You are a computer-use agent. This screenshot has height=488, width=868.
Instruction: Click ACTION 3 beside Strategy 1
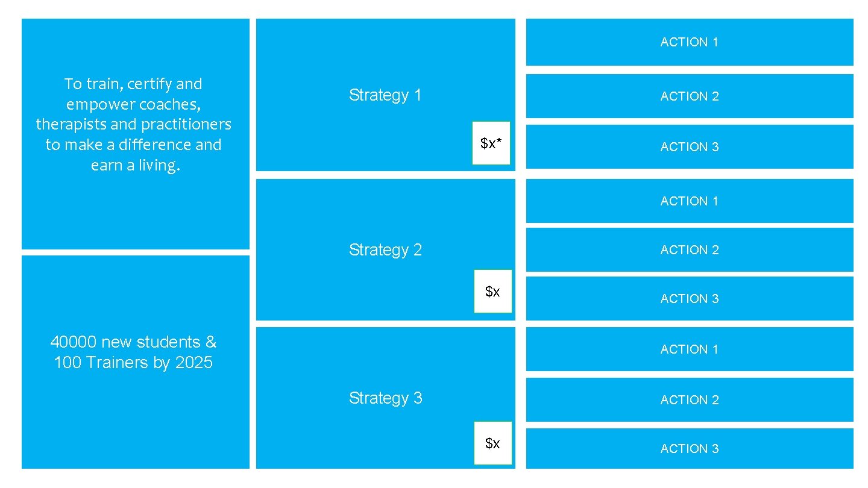click(690, 147)
